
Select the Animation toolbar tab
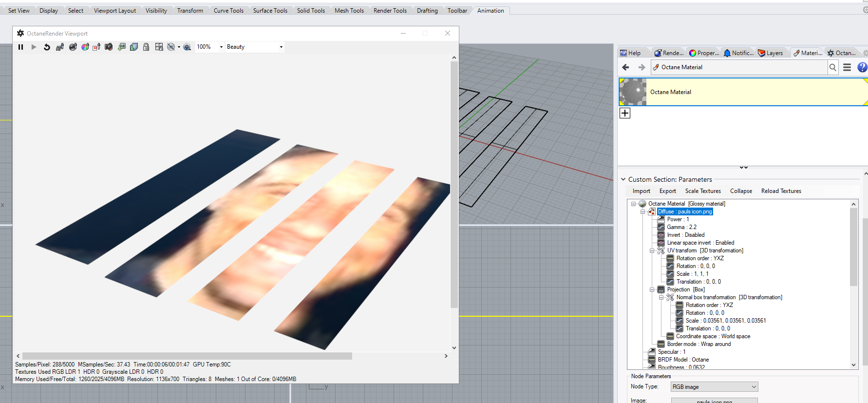pyautogui.click(x=491, y=11)
